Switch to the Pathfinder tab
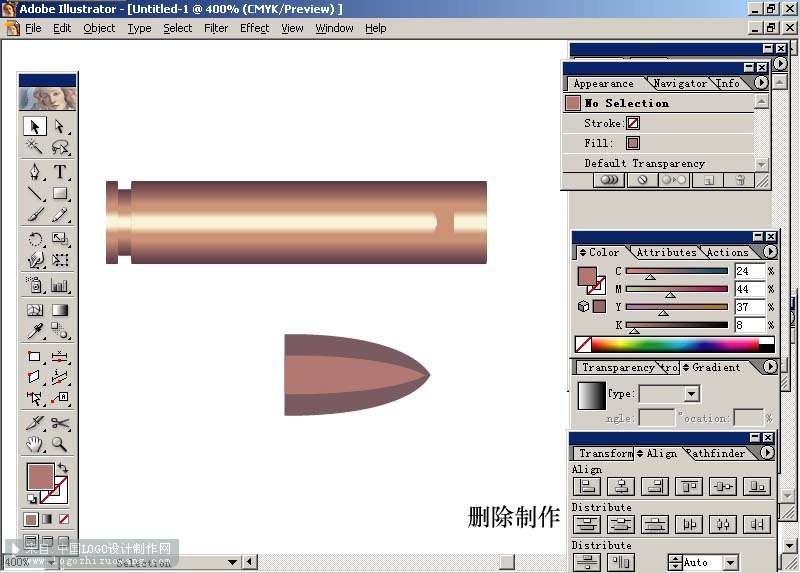This screenshot has width=800, height=573. tap(716, 453)
